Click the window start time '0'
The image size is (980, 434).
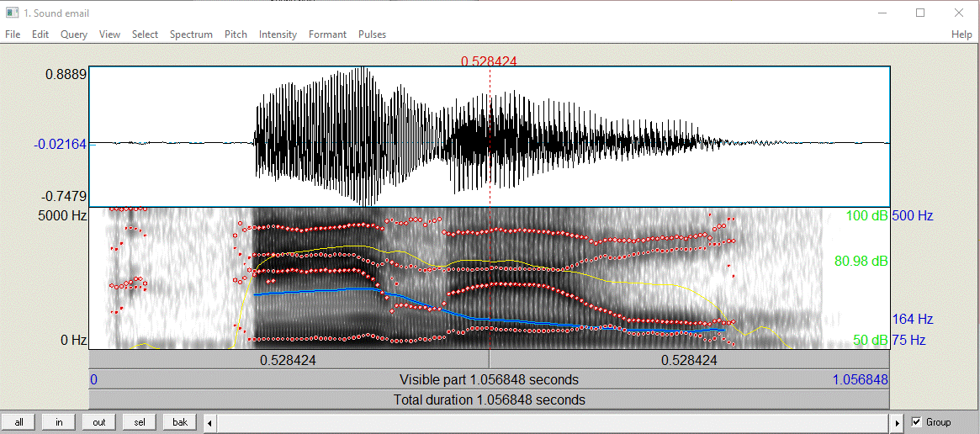[x=93, y=379]
